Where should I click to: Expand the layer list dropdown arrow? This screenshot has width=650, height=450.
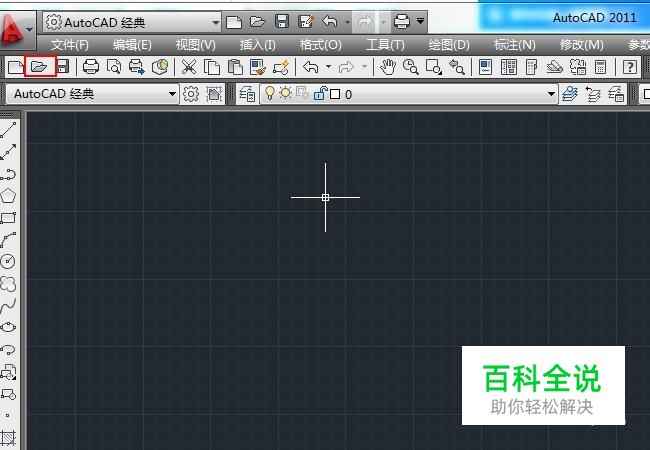[x=551, y=94]
